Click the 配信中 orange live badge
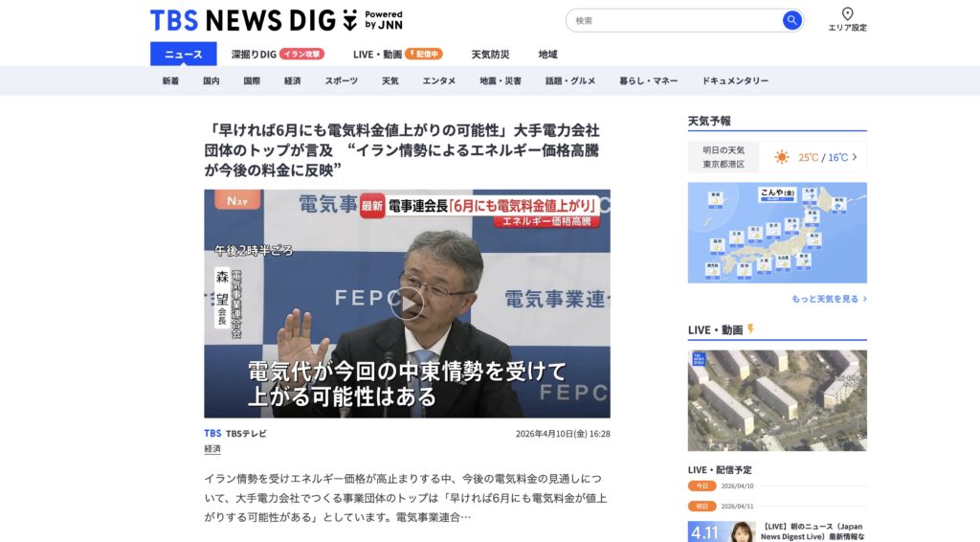Screen dimensions: 980x542 point(424,55)
